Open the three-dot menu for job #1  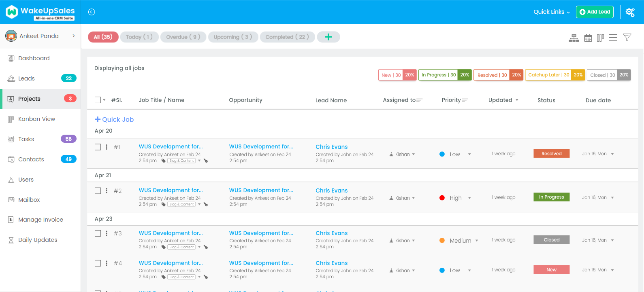[x=107, y=147]
